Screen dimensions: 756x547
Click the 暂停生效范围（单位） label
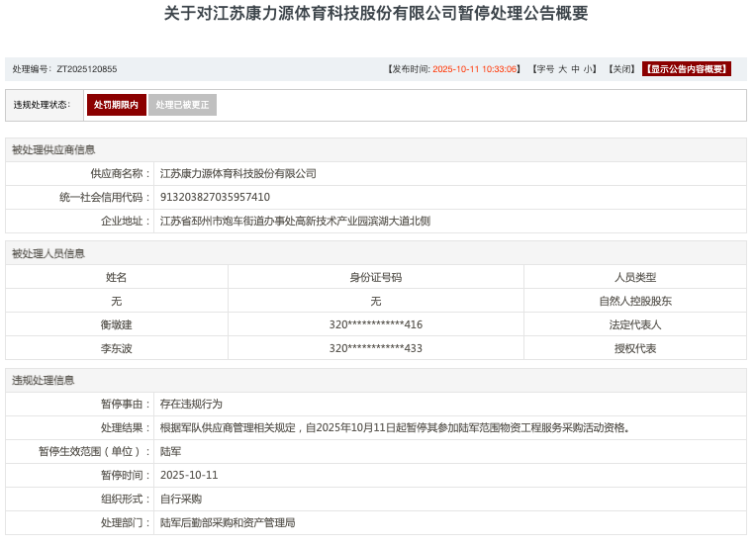point(94,452)
